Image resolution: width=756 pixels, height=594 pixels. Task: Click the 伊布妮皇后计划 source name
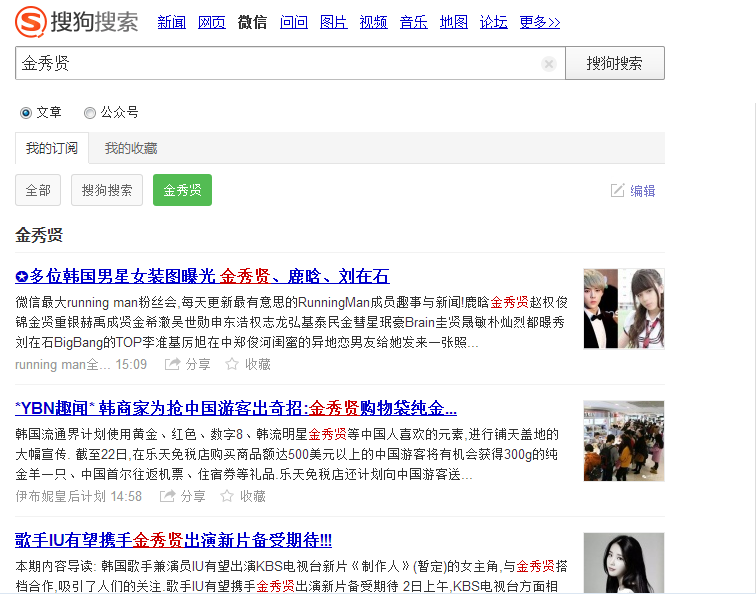(x=60, y=496)
